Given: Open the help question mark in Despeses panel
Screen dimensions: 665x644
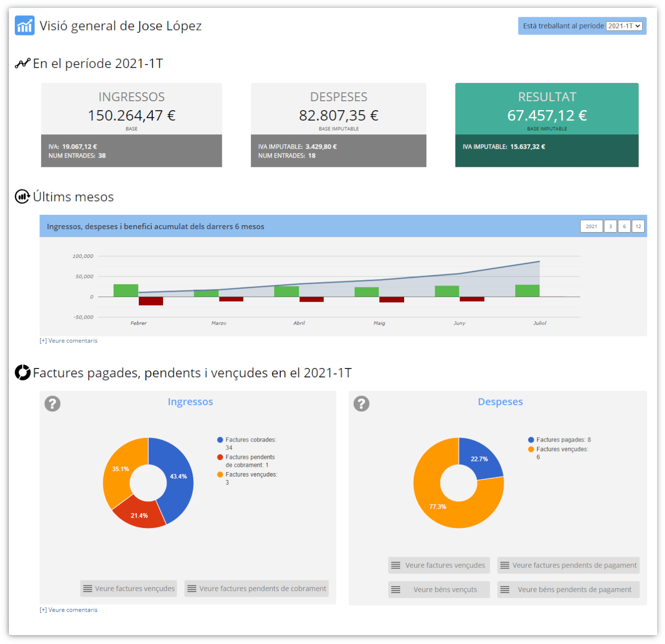Looking at the screenshot, I should click(x=362, y=403).
